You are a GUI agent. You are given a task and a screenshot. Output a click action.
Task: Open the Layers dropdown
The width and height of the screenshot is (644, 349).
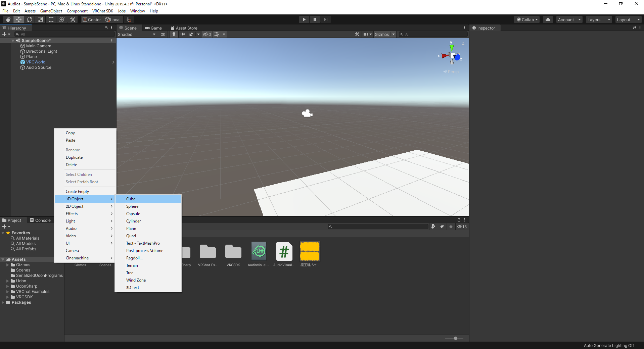coord(599,19)
